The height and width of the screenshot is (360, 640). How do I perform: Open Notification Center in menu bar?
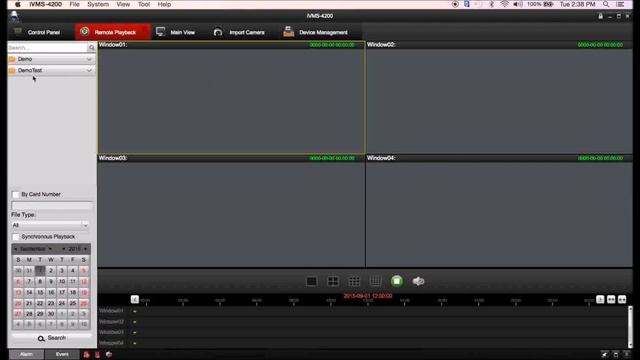(620, 4)
